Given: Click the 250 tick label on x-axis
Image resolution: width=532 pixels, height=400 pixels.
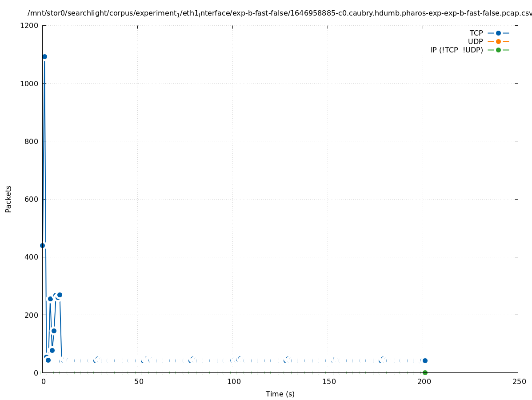Looking at the screenshot, I should (x=519, y=381).
